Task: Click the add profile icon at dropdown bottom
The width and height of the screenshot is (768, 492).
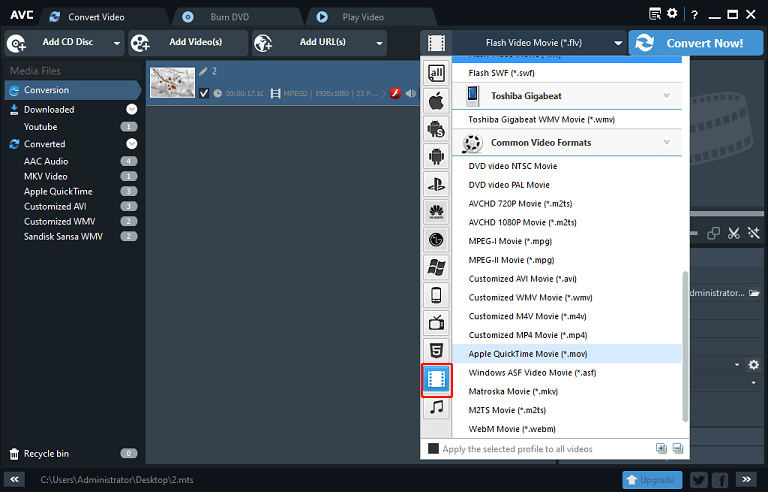Action: coord(661,448)
